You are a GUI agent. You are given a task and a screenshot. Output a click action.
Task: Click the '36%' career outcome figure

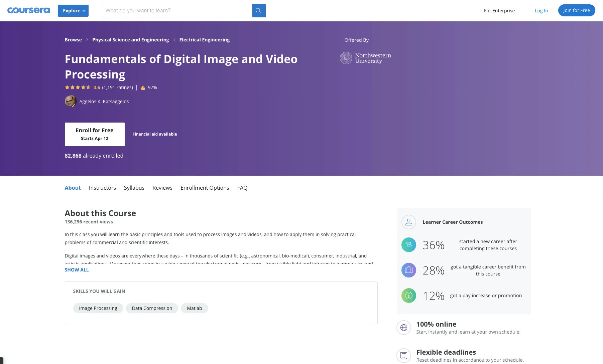pos(434,245)
